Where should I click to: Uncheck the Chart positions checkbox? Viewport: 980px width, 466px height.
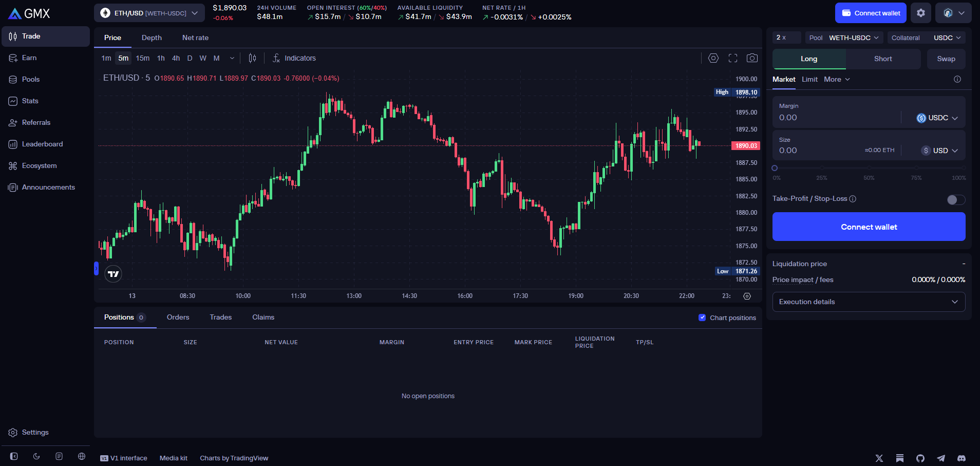[x=702, y=318]
